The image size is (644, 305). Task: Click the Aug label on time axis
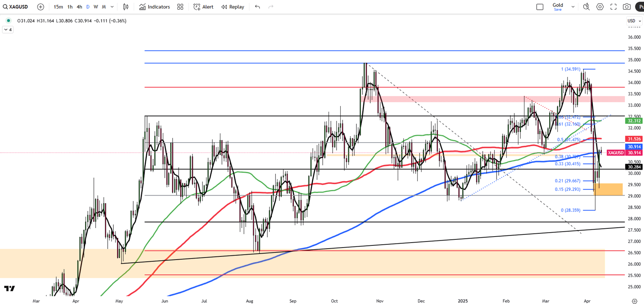(249, 301)
